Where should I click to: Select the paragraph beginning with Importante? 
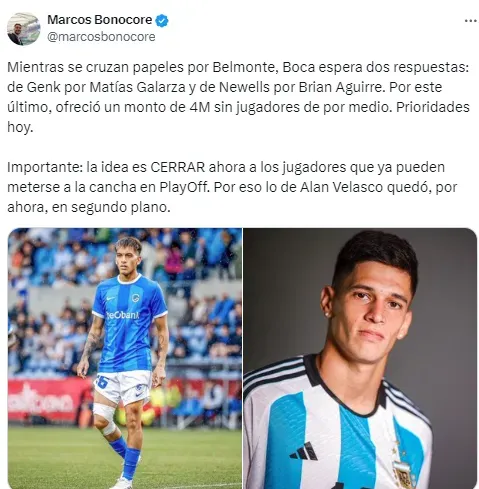232,187
